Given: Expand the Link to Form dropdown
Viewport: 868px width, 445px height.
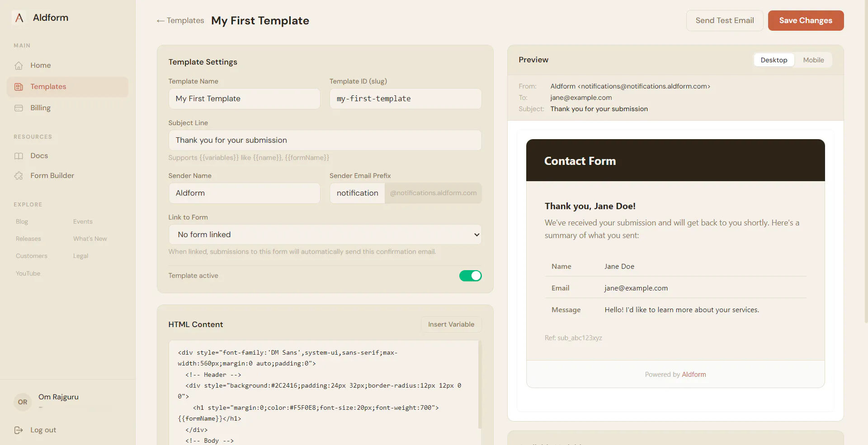Looking at the screenshot, I should pyautogui.click(x=325, y=234).
